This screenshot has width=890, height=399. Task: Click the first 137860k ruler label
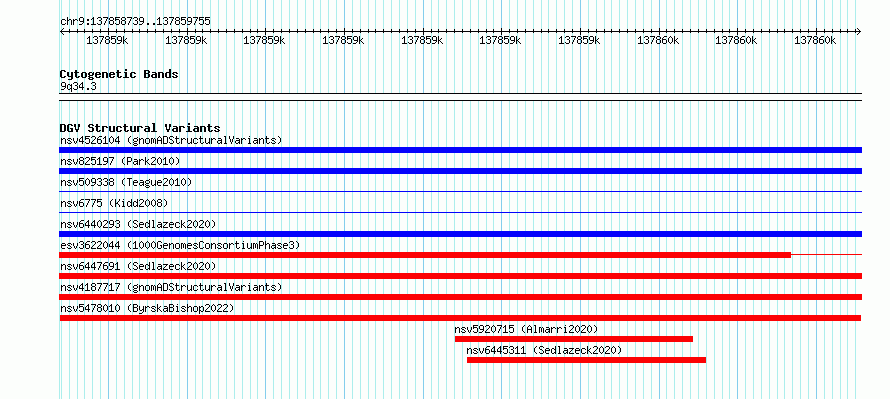coord(658,41)
